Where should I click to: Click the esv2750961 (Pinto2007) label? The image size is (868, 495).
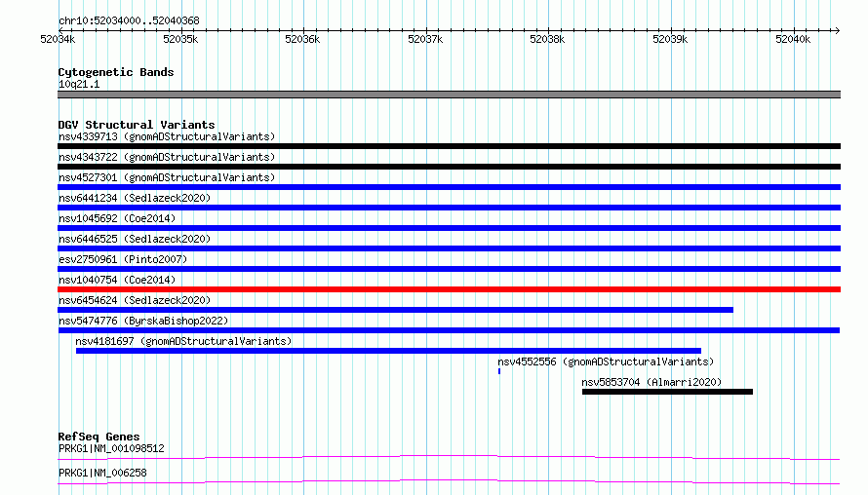[123, 259]
